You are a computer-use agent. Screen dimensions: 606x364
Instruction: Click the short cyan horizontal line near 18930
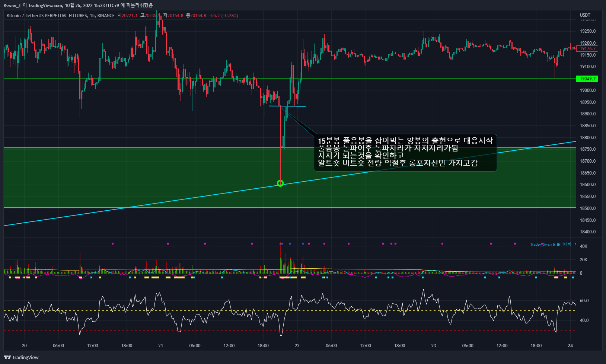click(287, 106)
